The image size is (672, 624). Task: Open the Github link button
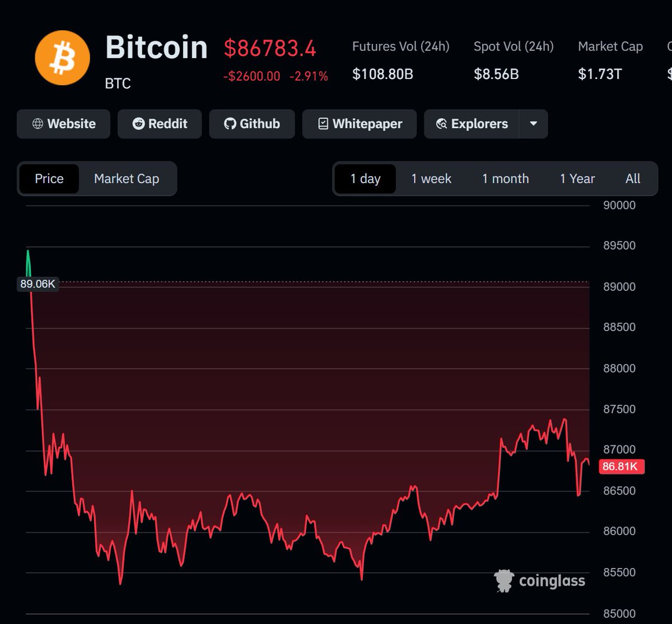252,124
